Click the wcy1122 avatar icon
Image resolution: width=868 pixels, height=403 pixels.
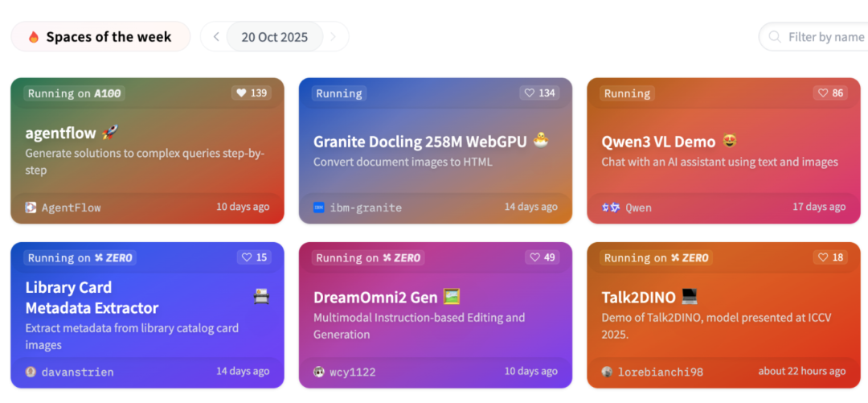coord(319,372)
